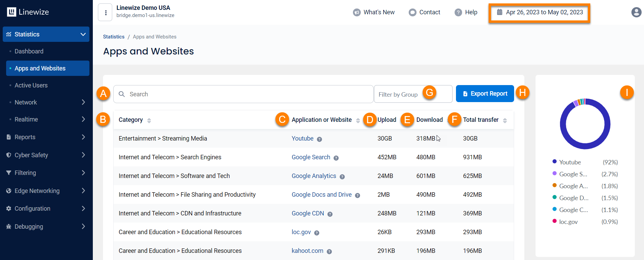Screen dimensions: 644x260
Task: Open the Filter by Group dropdown
Action: [x=413, y=94]
